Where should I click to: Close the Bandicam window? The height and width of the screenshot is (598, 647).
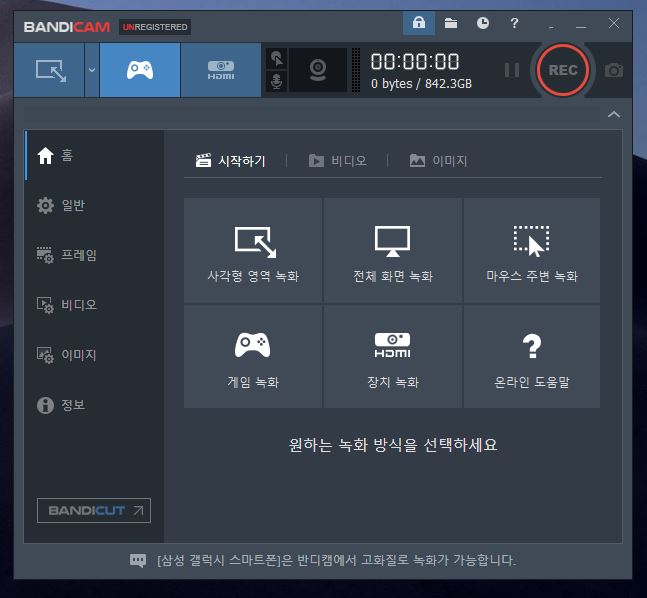(x=614, y=23)
